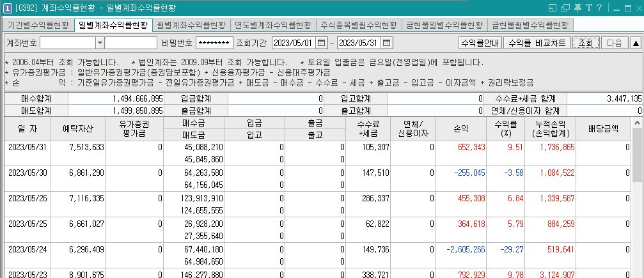Open the 수익률 비교차트 comparison chart
This screenshot has height=278, width=644.
(x=536, y=43)
